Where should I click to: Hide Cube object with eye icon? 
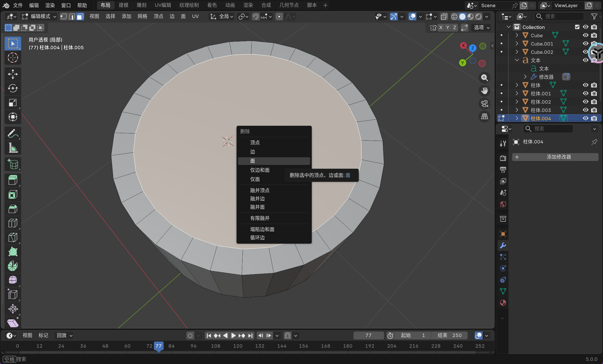pos(586,35)
